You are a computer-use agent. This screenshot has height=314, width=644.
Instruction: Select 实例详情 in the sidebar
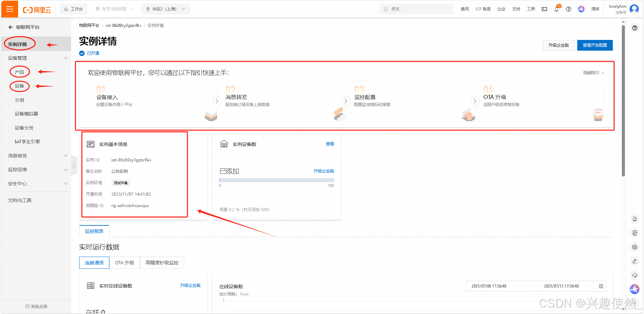pyautogui.click(x=36, y=44)
